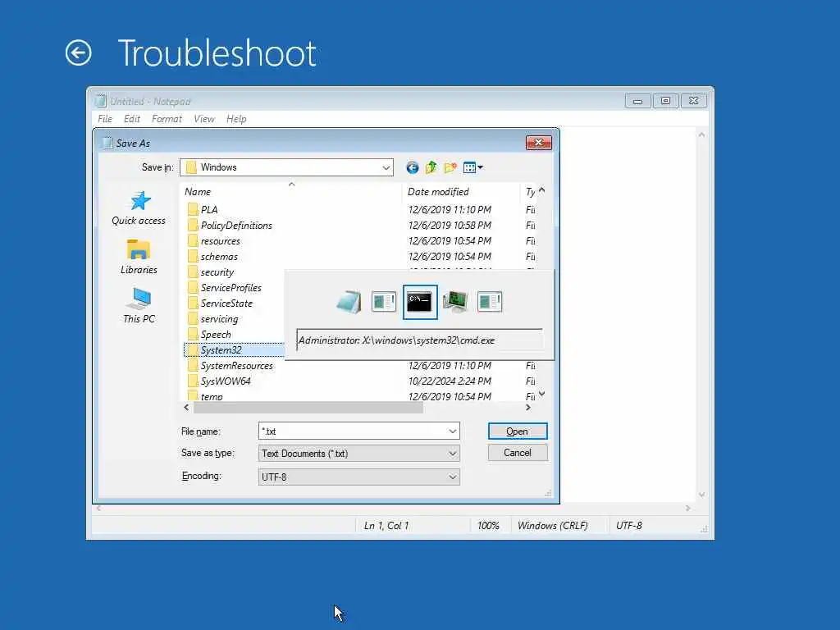Click the 10/22/2024 2:24 PM date cell
The image size is (840, 630).
click(450, 381)
